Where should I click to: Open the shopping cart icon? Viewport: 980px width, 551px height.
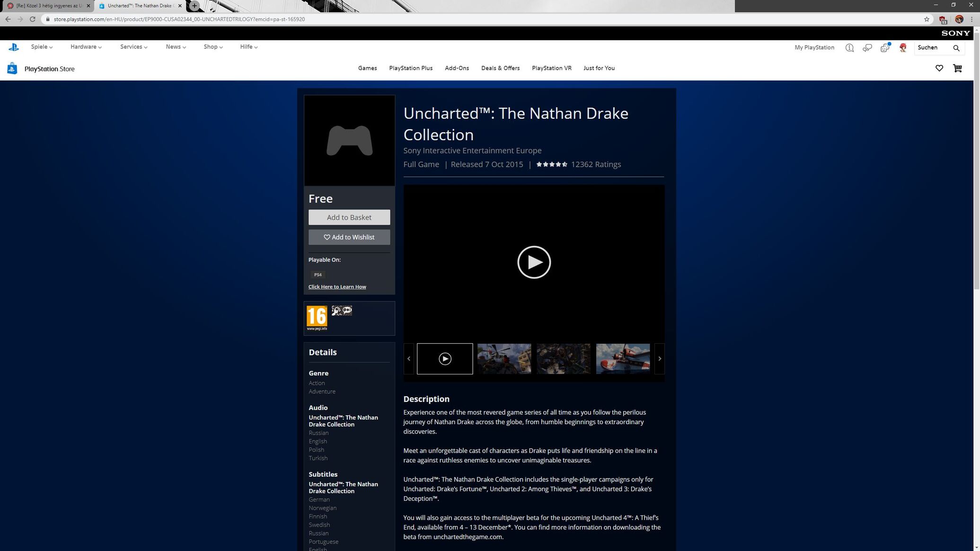[x=957, y=68]
